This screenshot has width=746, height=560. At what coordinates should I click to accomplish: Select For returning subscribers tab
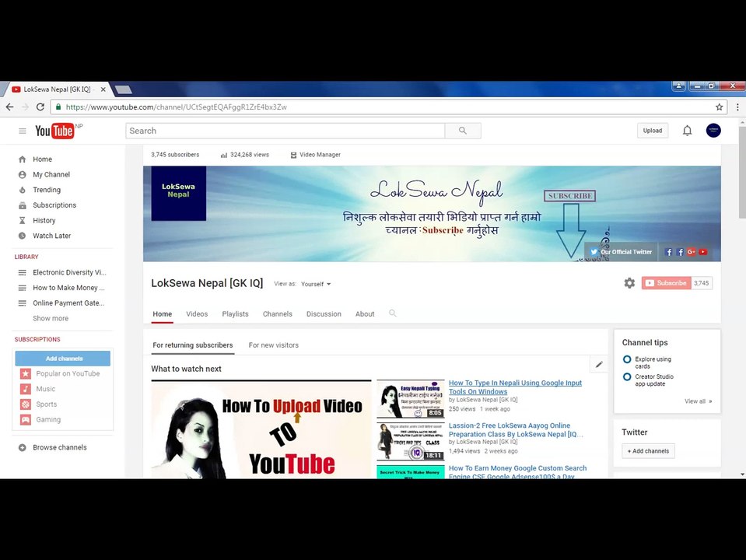click(193, 345)
